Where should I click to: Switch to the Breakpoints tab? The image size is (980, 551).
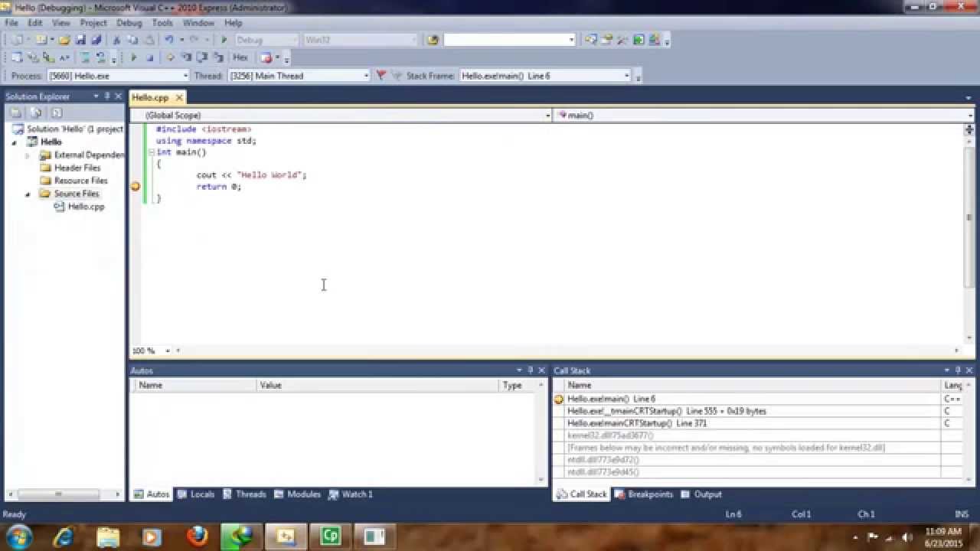644,494
